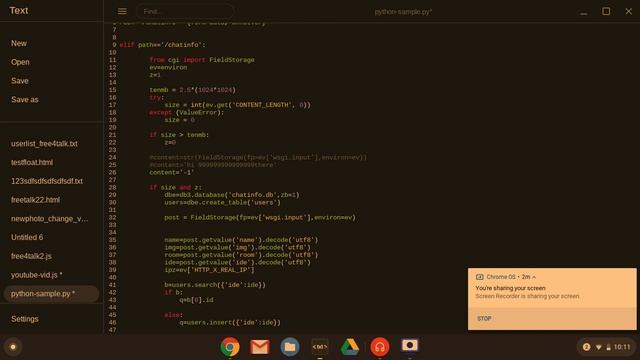
Task: Click line 'q=users.insert({'ide':ide})'
Action: pyautogui.click(x=230, y=322)
